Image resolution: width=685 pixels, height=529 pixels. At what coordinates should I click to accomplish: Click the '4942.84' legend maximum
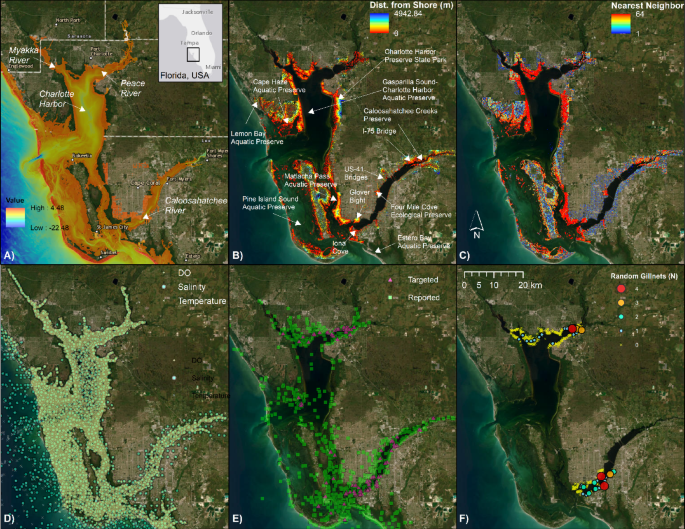coord(408,14)
